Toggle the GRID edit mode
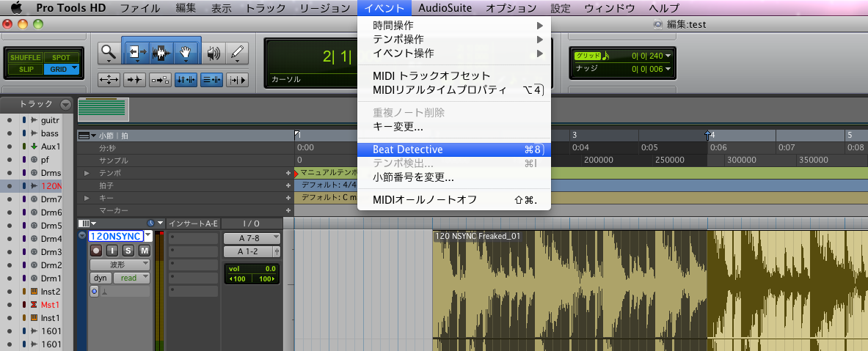 point(62,70)
